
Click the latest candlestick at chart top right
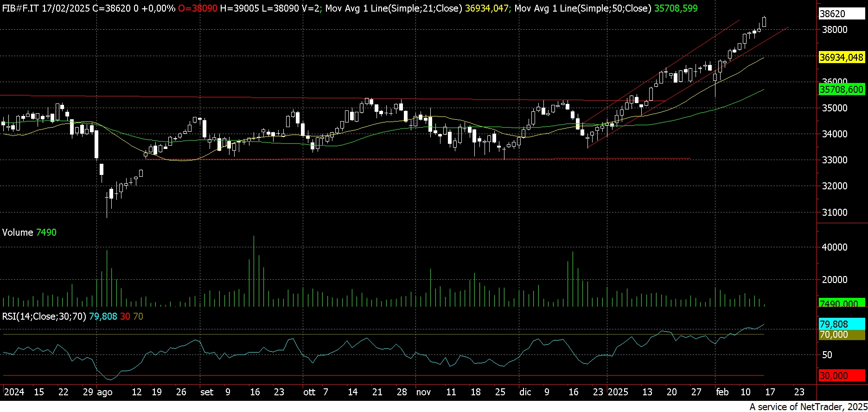pyautogui.click(x=764, y=22)
